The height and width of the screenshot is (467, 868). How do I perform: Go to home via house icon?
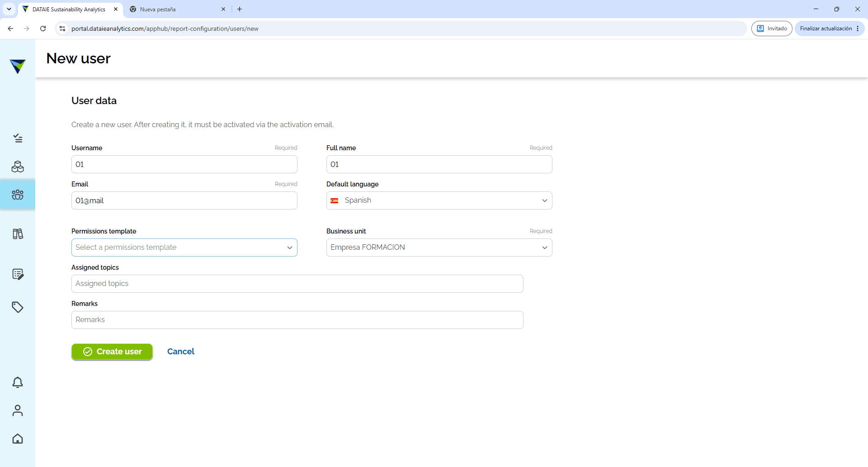[18, 438]
